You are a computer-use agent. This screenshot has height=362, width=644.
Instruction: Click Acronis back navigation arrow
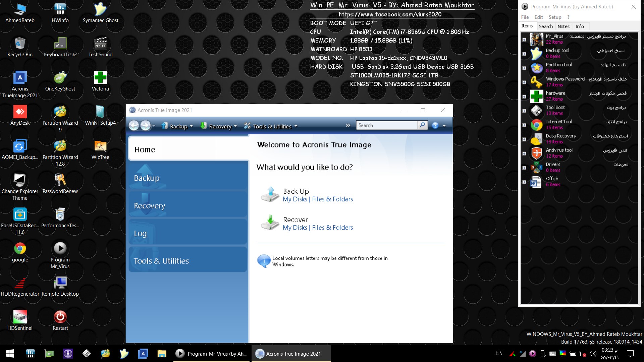(x=134, y=125)
